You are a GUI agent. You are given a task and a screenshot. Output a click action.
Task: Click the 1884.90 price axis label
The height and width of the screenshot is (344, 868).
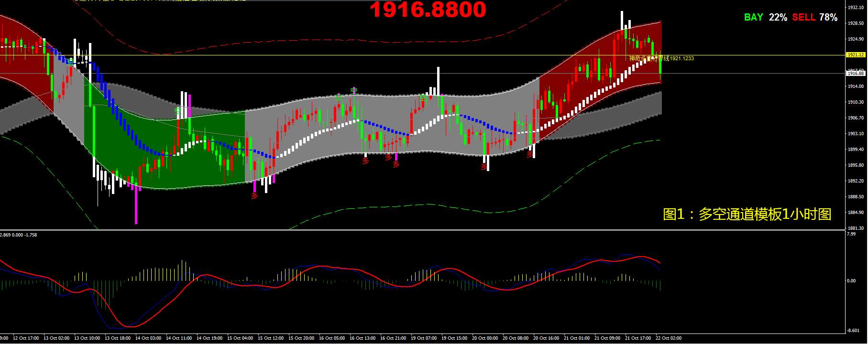coord(856,213)
